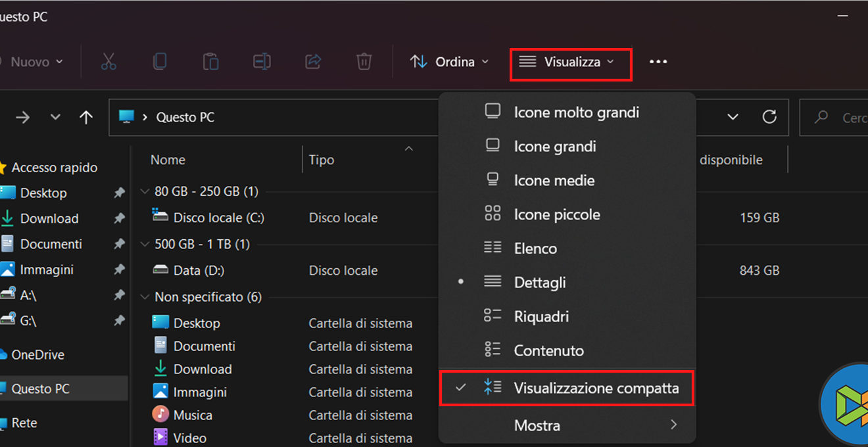Screen dimensions: 868x447
Task: Collapse the 80 GB - 250 GB group
Action: point(145,192)
